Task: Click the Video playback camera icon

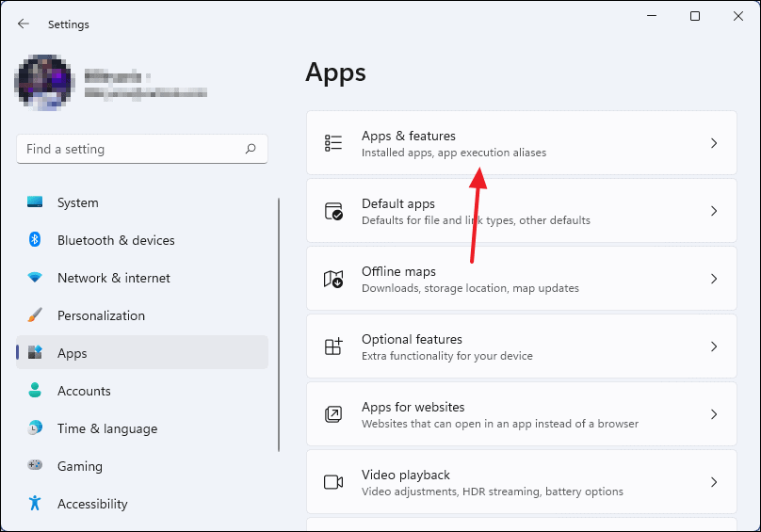Action: [333, 482]
